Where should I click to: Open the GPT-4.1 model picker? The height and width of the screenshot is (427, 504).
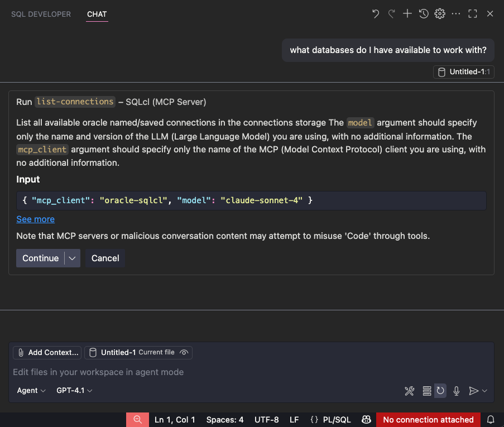pos(74,390)
